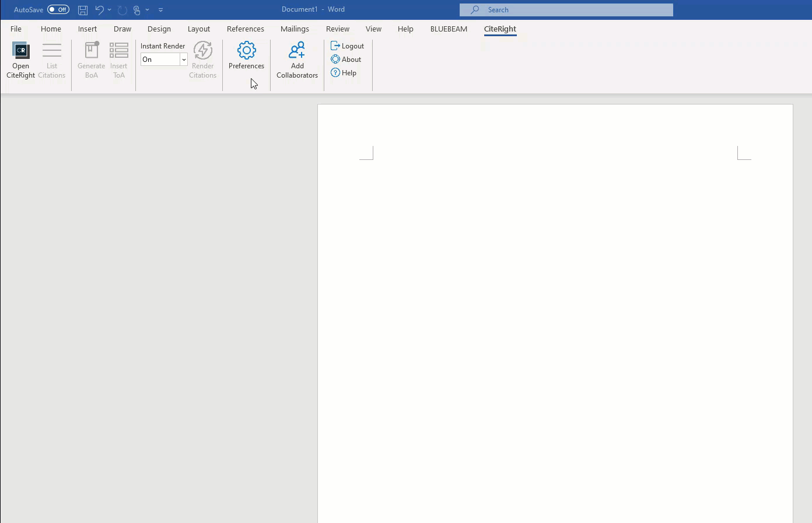
Task: Click the Instant Render value field showing On
Action: 160,60
